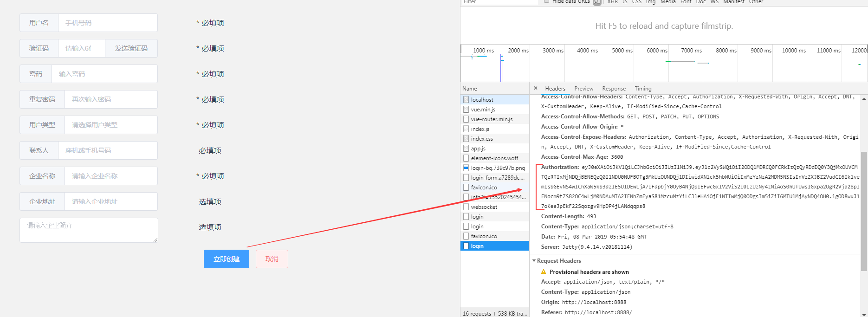Click the Access-Control-Max-Age: 3600 header
Image resolution: width=868 pixels, height=317 pixels.
point(582,157)
